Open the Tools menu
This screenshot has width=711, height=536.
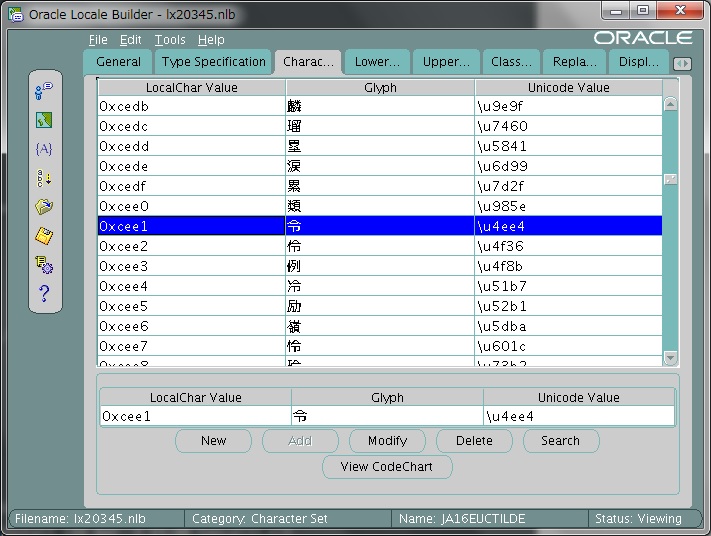[x=170, y=40]
